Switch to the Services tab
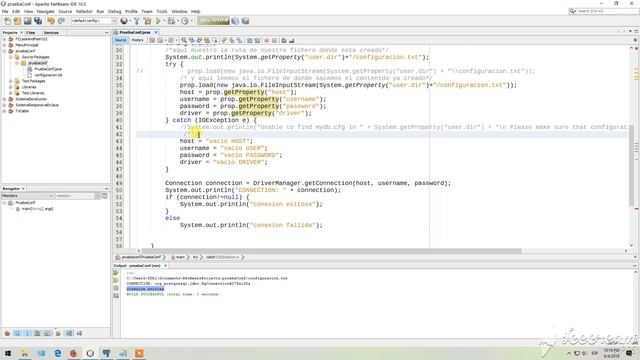The width and height of the screenshot is (640, 360). coord(51,32)
